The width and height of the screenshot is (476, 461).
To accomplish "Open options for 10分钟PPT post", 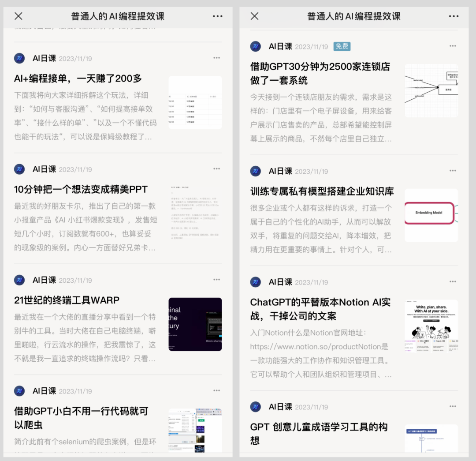I will tap(216, 169).
